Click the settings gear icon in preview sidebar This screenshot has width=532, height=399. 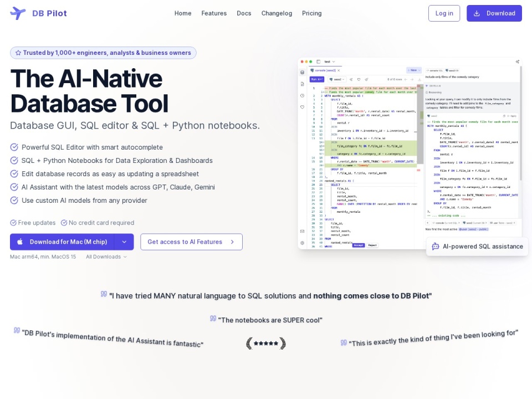click(303, 243)
